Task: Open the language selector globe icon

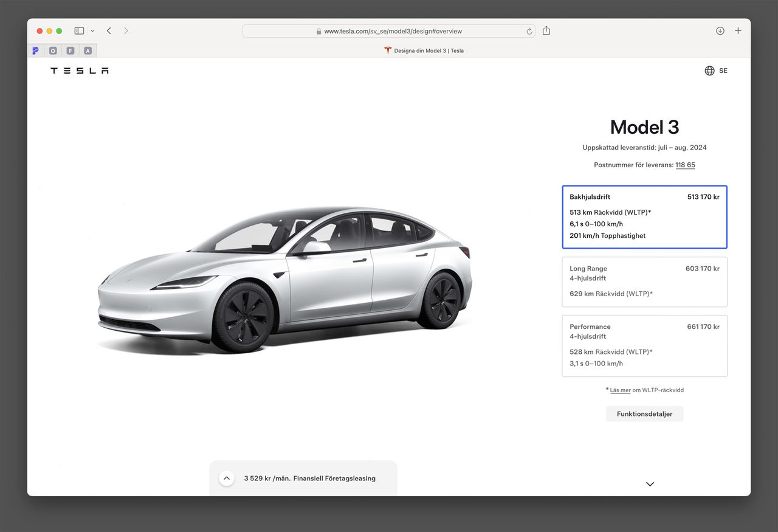Action: pos(709,71)
